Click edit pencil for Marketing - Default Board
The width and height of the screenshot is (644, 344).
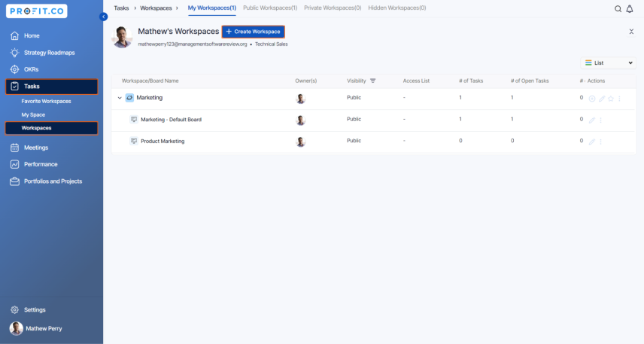592,120
